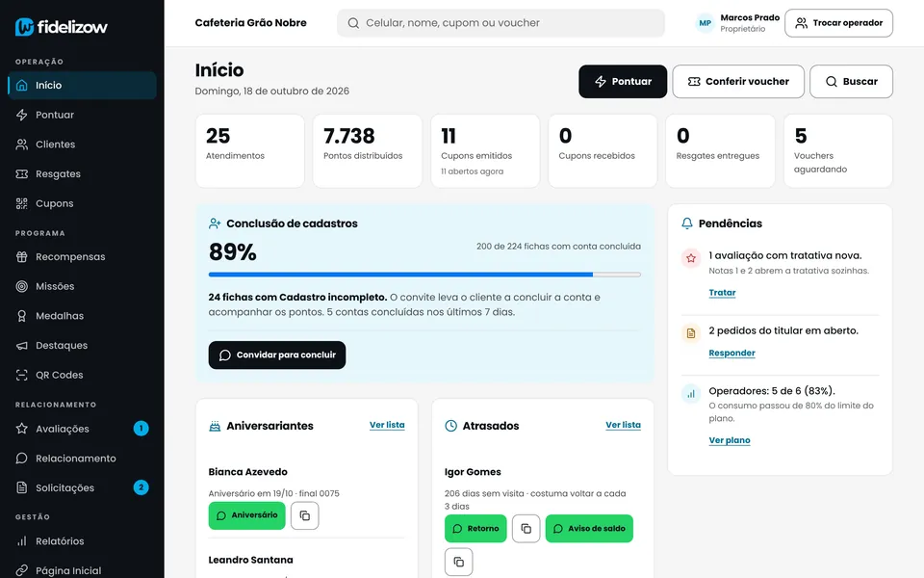This screenshot has width=924, height=578.
Task: Click the Conferir voucher button
Action: 738,81
